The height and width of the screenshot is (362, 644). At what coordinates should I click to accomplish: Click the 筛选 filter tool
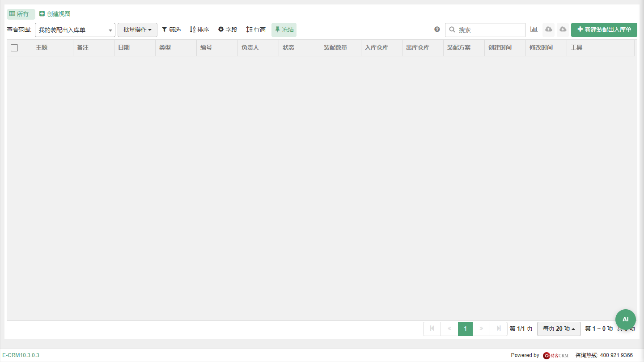(171, 29)
